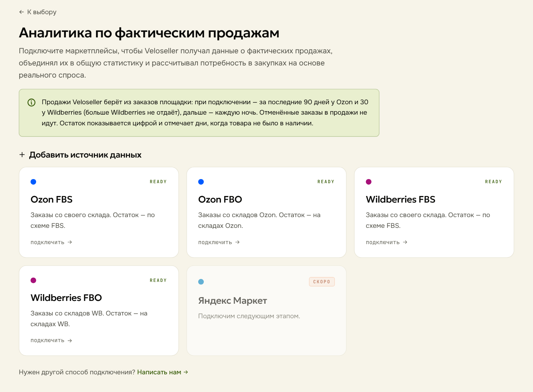Click the light-blue dot on Яндекс Маркет card
The height and width of the screenshot is (392, 533).
click(x=201, y=282)
